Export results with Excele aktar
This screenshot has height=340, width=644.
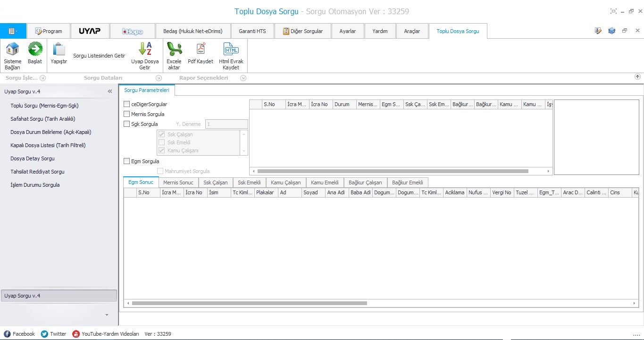click(x=174, y=49)
